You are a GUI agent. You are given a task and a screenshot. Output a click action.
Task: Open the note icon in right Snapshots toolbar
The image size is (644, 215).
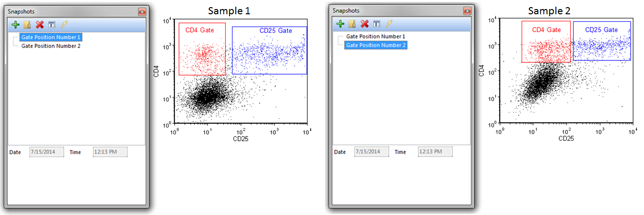pos(352,24)
